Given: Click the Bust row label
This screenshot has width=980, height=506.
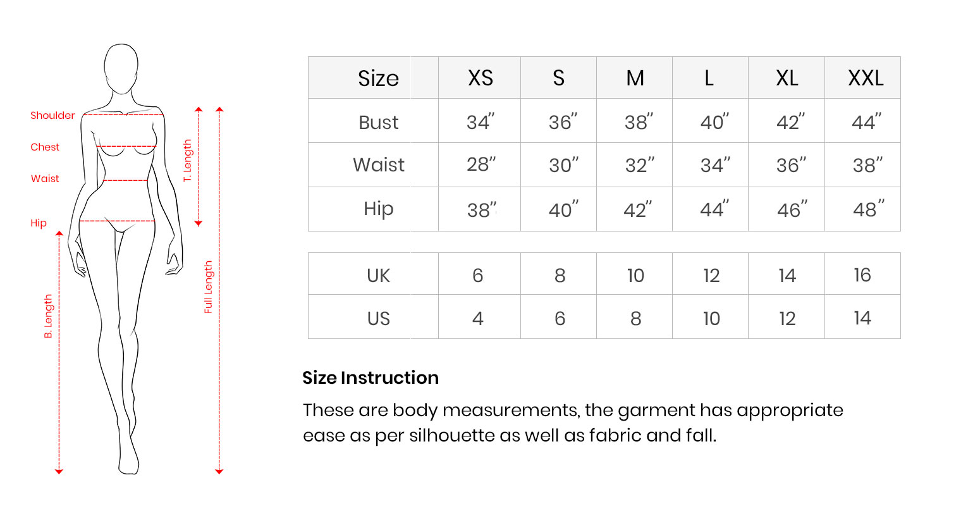Looking at the screenshot, I should pos(378,122).
